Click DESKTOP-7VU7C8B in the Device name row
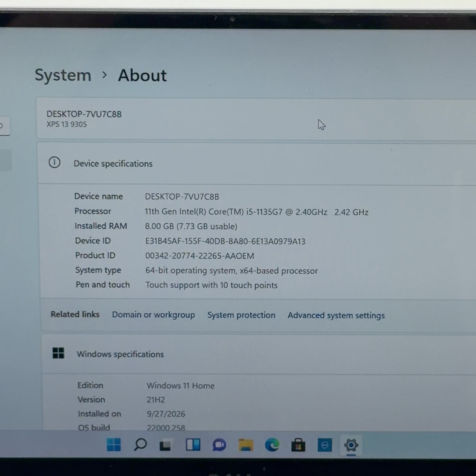 tap(182, 196)
